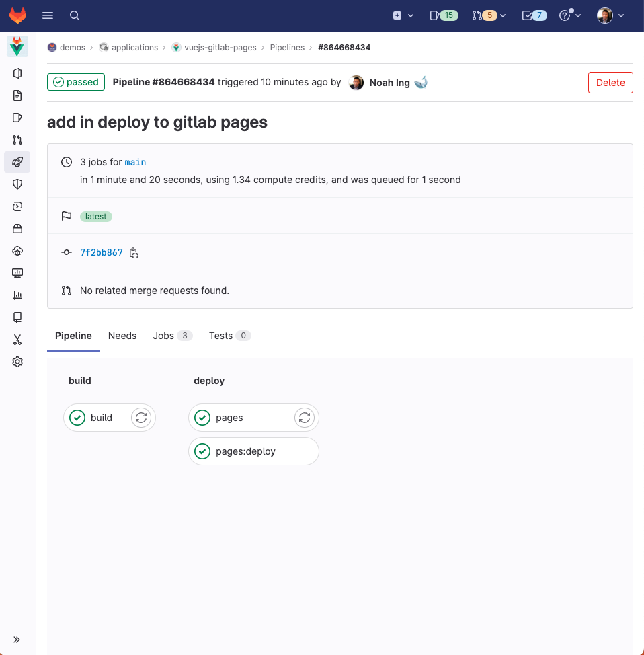Image resolution: width=644 pixels, height=655 pixels.
Task: Click the merge requests sidebar icon
Action: 17,139
